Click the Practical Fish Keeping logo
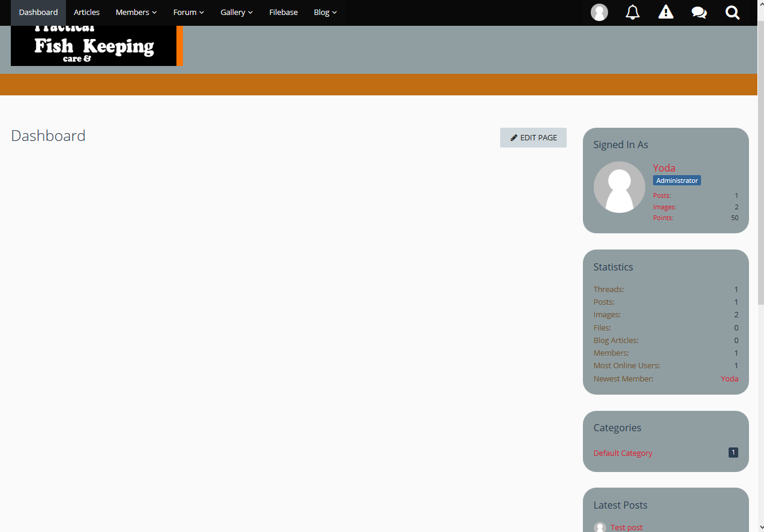This screenshot has height=532, width=764. 96,46
